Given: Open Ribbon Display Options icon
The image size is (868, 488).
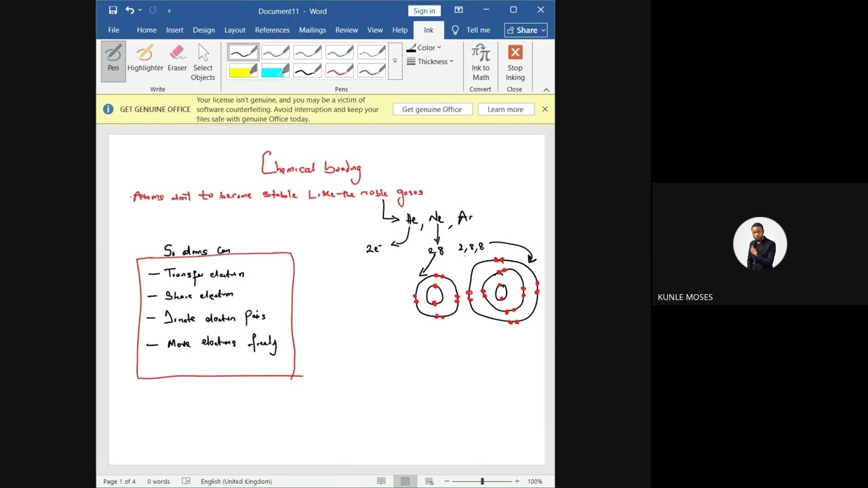Looking at the screenshot, I should point(458,10).
